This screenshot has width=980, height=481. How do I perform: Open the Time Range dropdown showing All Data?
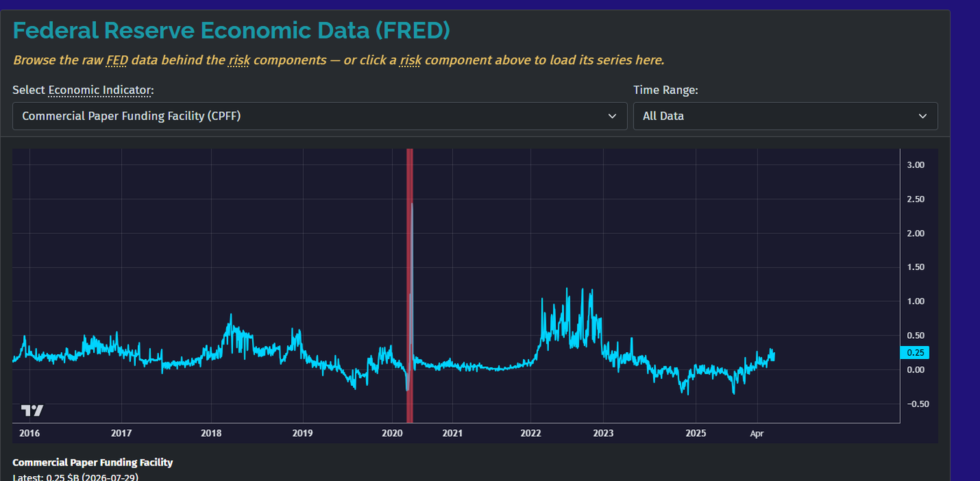pyautogui.click(x=785, y=116)
